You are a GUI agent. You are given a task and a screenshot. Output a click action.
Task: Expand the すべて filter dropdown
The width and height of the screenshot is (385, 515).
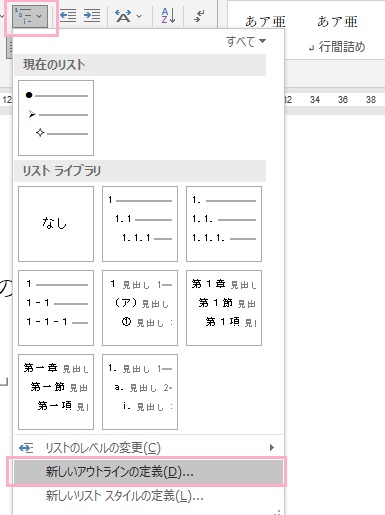(246, 41)
